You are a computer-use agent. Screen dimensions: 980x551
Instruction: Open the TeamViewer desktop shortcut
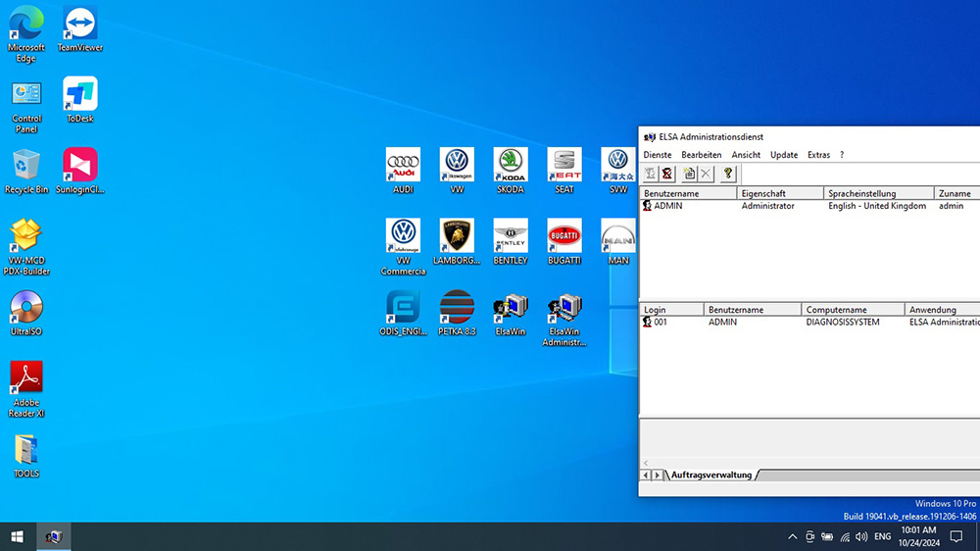tap(80, 28)
